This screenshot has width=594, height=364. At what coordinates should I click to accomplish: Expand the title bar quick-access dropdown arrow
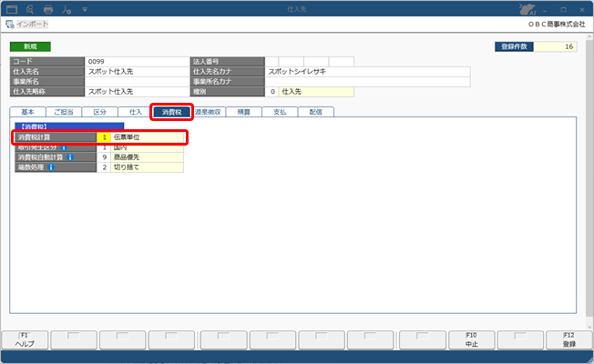(x=85, y=9)
